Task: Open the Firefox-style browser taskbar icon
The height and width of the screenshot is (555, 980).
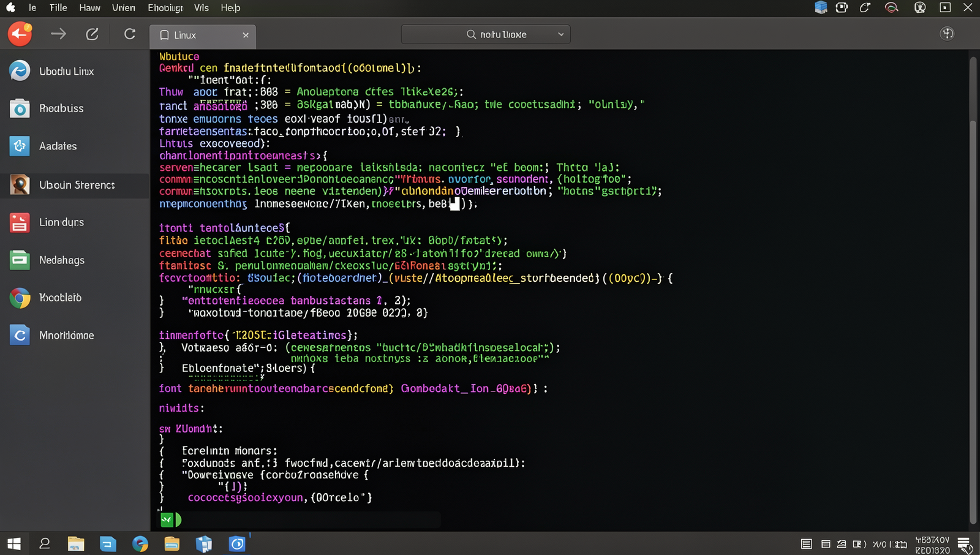Action: click(x=140, y=543)
